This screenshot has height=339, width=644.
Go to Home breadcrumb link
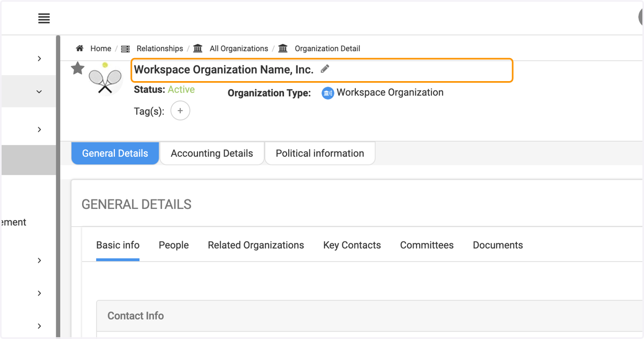(x=101, y=48)
